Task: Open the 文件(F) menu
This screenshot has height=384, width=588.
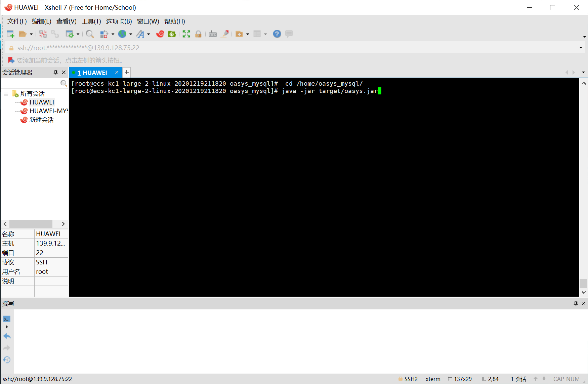Action: point(17,22)
